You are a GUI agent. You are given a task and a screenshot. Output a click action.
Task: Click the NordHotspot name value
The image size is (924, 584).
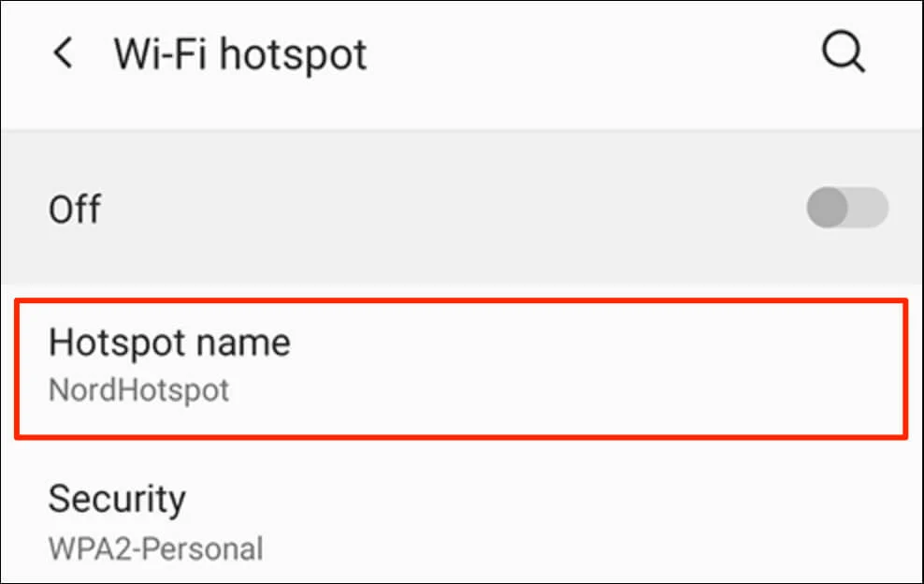pos(138,389)
